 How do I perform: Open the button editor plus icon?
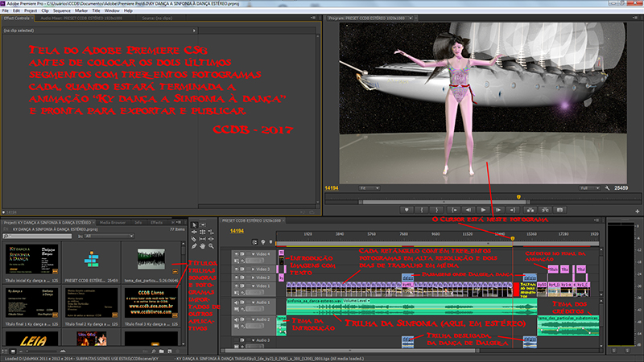(x=638, y=212)
